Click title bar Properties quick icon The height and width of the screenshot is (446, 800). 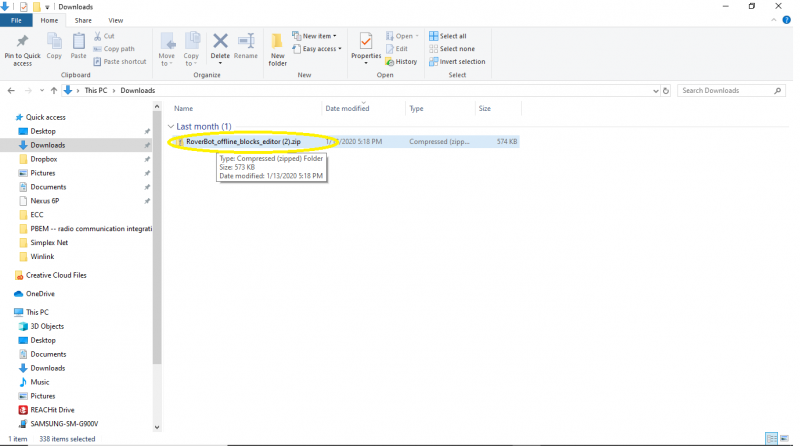pos(23,7)
